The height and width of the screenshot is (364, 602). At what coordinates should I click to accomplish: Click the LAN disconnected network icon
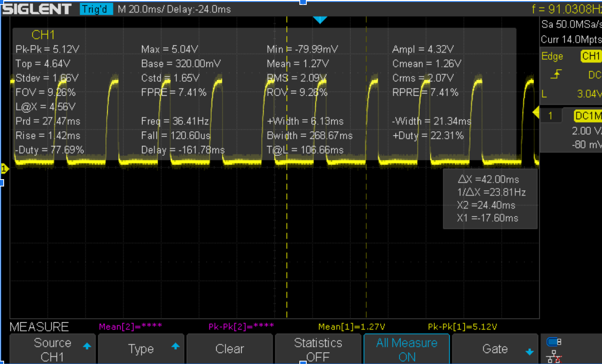point(554,357)
